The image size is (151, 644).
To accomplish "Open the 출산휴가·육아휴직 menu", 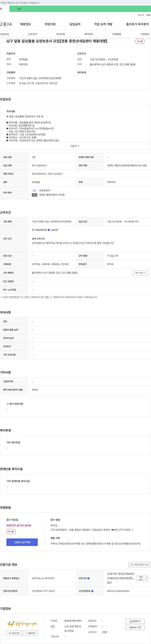I will [x=137, y=24].
